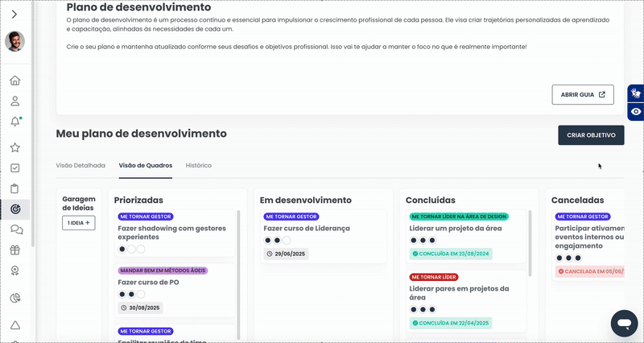
Task: Open the pie chart reports icon
Action: (x=15, y=298)
